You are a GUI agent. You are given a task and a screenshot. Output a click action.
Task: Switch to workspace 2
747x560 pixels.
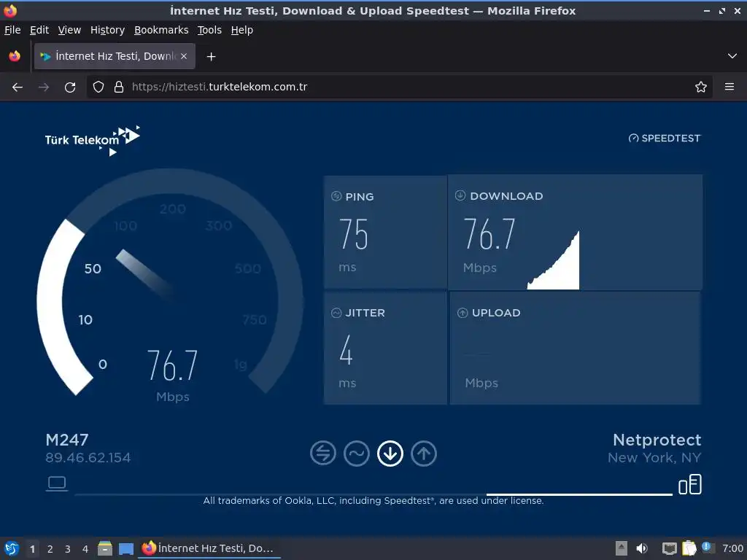tap(50, 549)
